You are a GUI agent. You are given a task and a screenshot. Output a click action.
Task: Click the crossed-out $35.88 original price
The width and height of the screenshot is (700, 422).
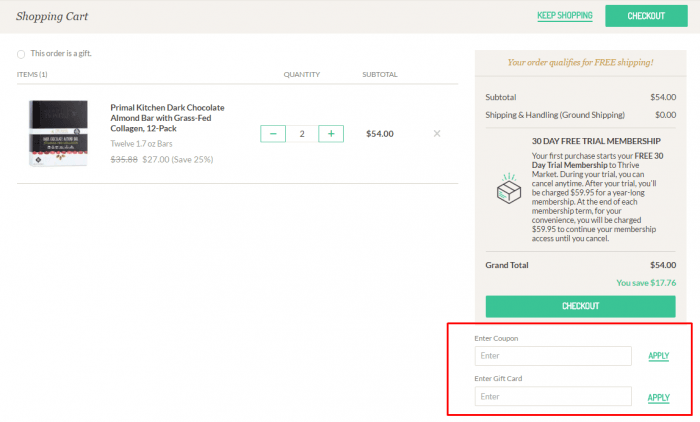coord(124,158)
